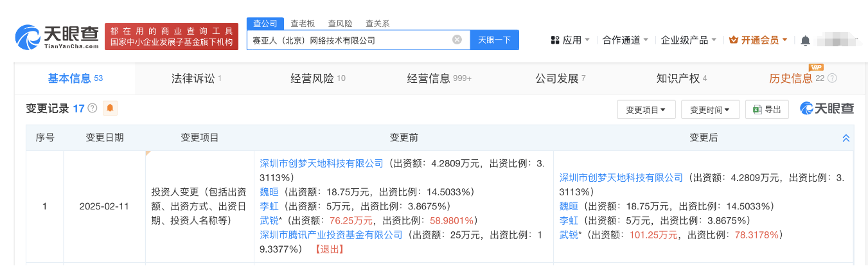This screenshot has width=868, height=266.
Task: Open the notification bell in the header
Action: (x=805, y=40)
